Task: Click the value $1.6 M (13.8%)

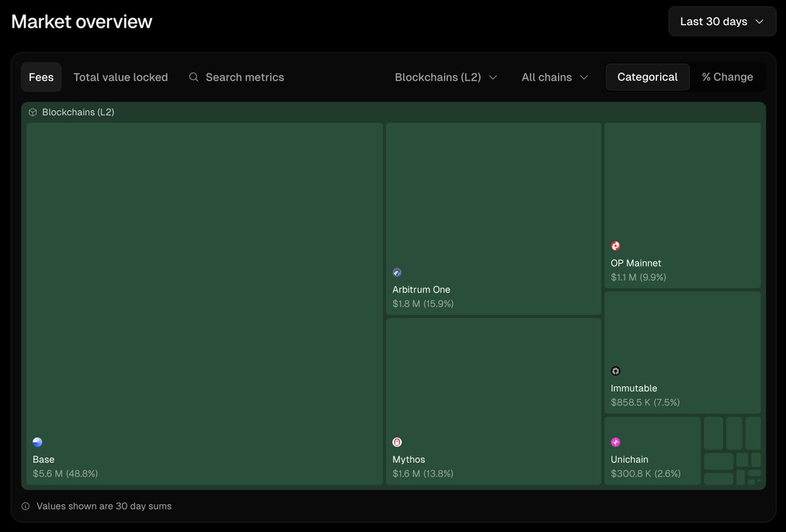Action: coord(423,473)
